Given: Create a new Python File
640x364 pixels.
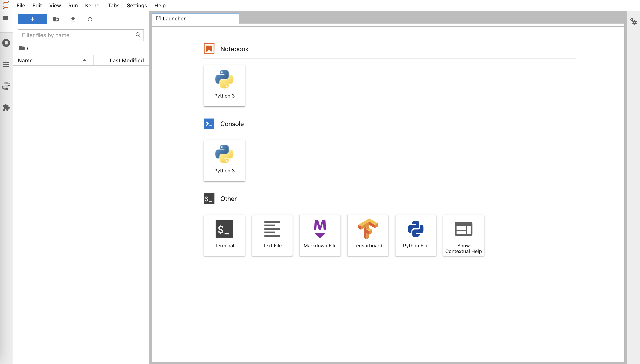Looking at the screenshot, I should pos(416,235).
